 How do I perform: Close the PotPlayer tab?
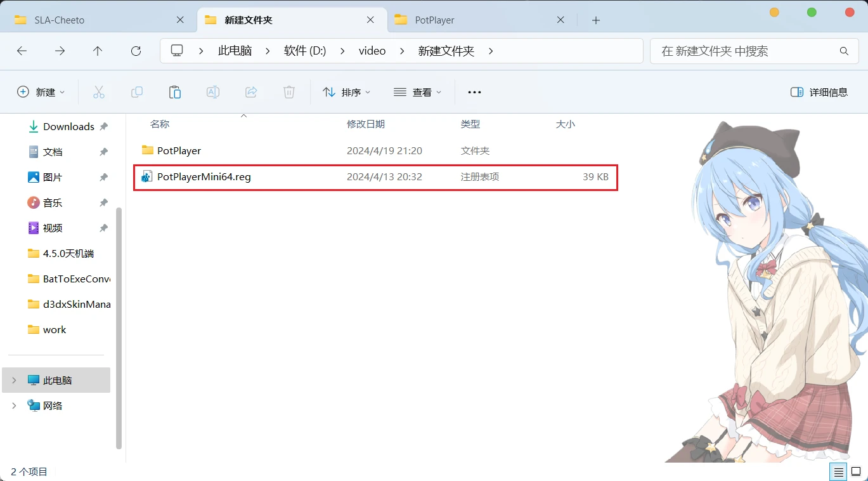click(x=560, y=20)
